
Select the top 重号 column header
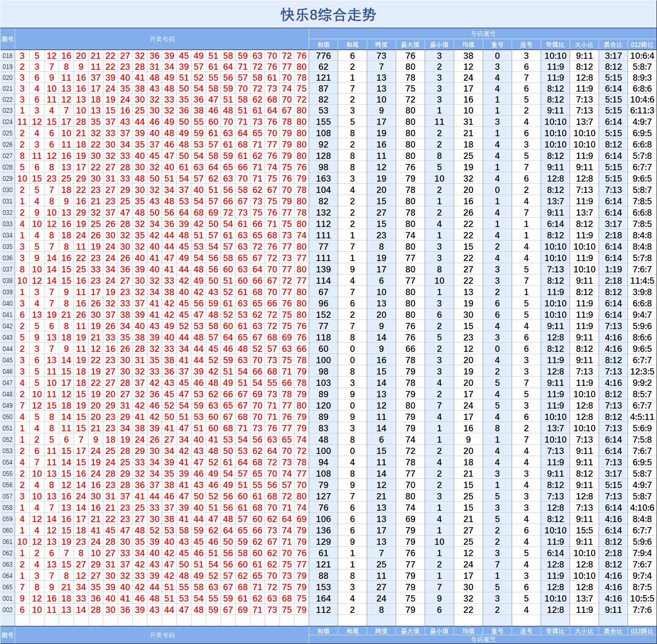tap(497, 45)
